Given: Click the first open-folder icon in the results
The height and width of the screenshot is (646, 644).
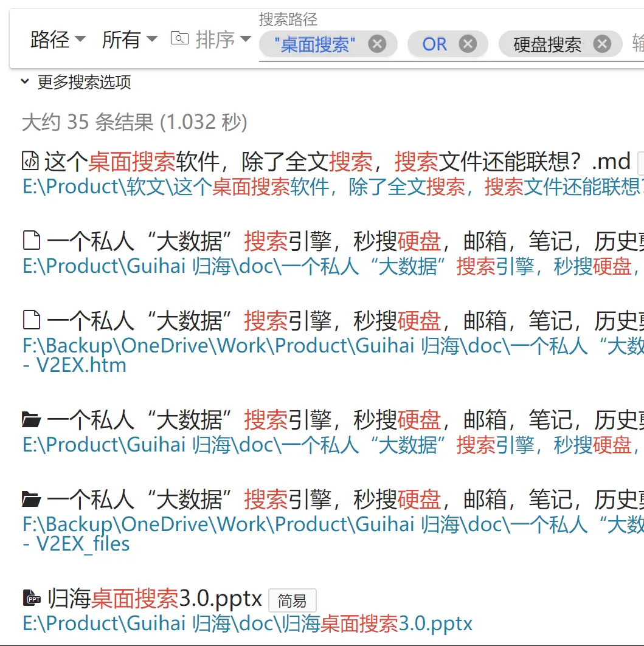Looking at the screenshot, I should [x=31, y=420].
